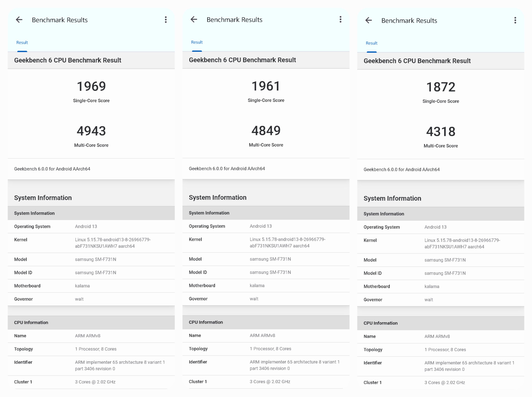Click System Information heading below the 4318 score
The image size is (532, 397).
(x=392, y=198)
